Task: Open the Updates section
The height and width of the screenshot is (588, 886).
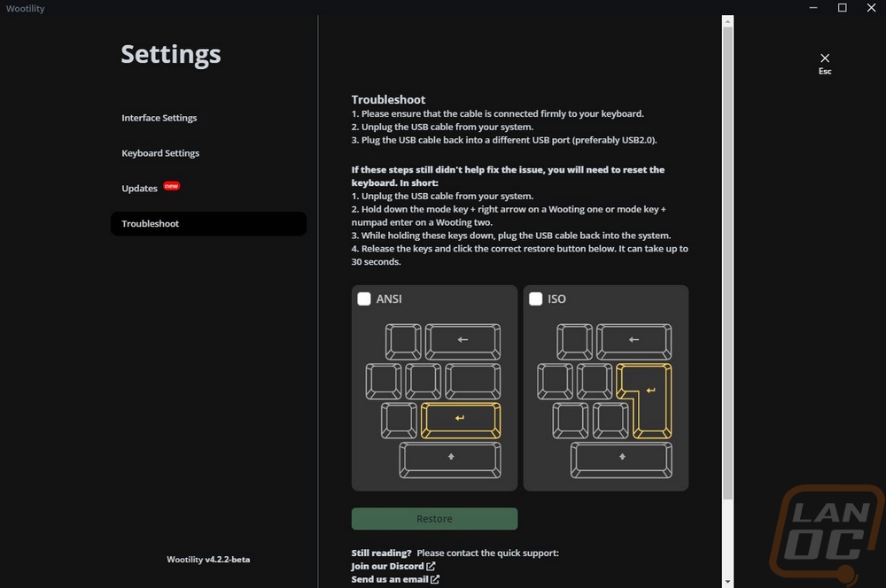Action: click(x=140, y=188)
